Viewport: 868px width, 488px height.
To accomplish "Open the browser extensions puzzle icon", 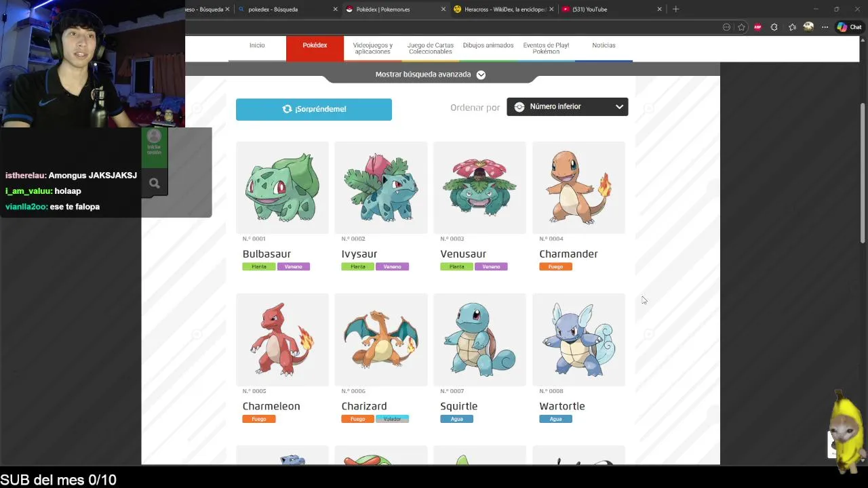I will 774,27.
